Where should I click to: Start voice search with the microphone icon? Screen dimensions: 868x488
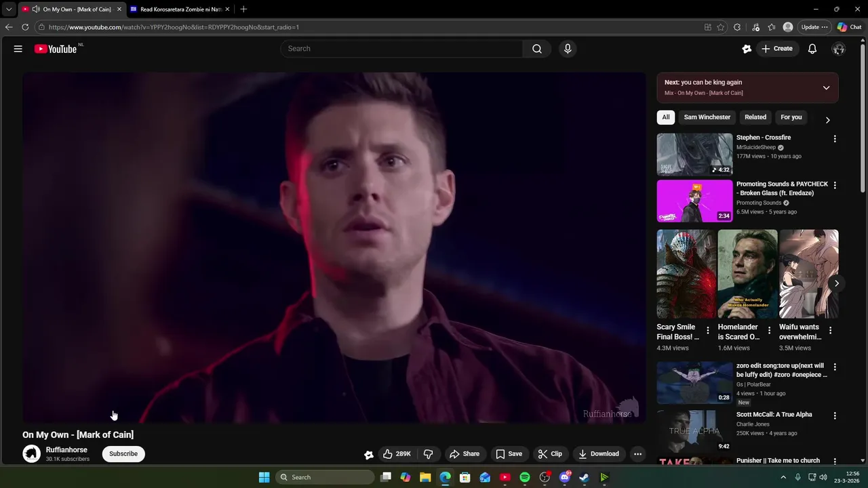coord(568,49)
